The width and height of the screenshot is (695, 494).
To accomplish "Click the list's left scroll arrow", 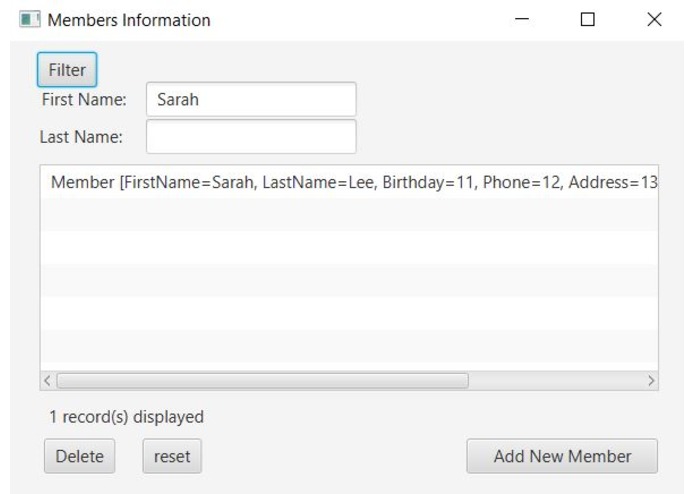I will pyautogui.click(x=47, y=381).
